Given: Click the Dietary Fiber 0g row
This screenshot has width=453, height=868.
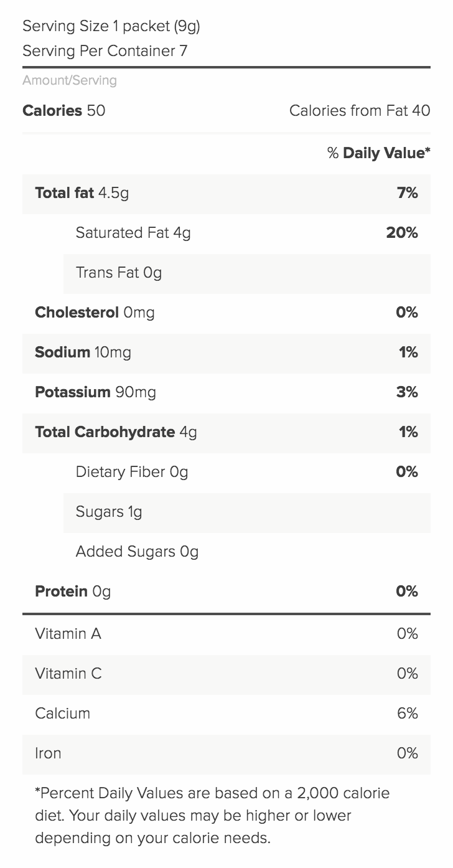Looking at the screenshot, I should (x=247, y=472).
